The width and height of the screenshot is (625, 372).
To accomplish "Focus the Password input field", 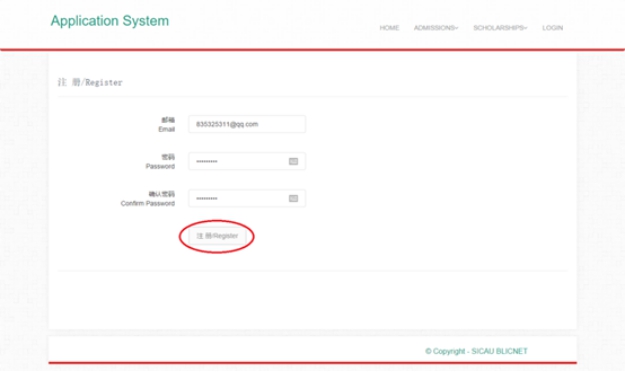I will tap(247, 161).
